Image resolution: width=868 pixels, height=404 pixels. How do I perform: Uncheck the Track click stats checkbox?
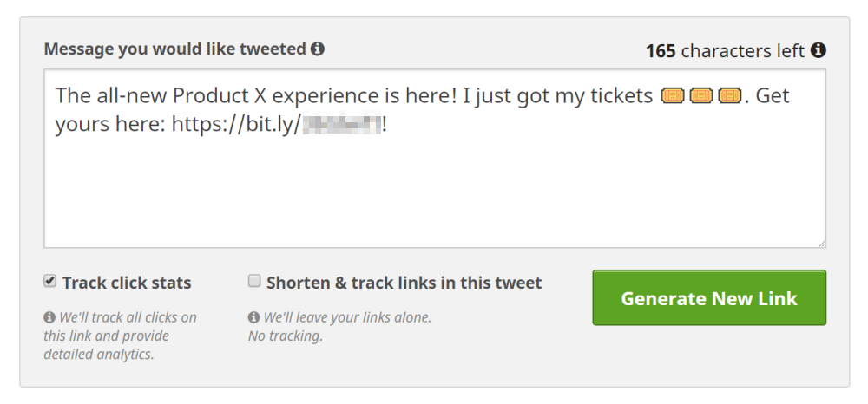(49, 281)
